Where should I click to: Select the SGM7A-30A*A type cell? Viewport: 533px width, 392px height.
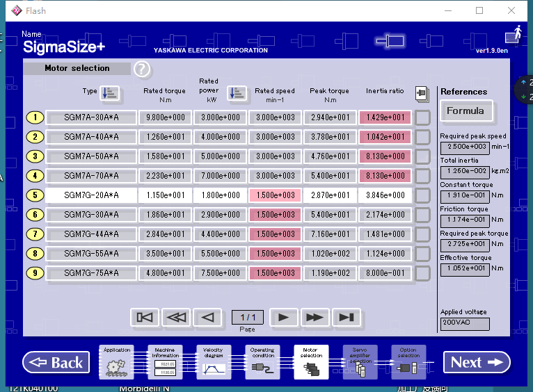coord(91,117)
